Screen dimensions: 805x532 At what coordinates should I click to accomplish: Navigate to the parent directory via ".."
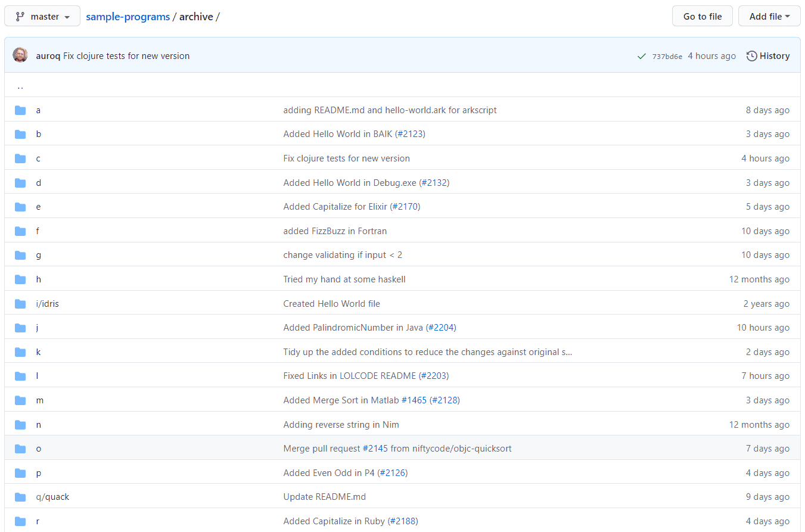coord(20,85)
